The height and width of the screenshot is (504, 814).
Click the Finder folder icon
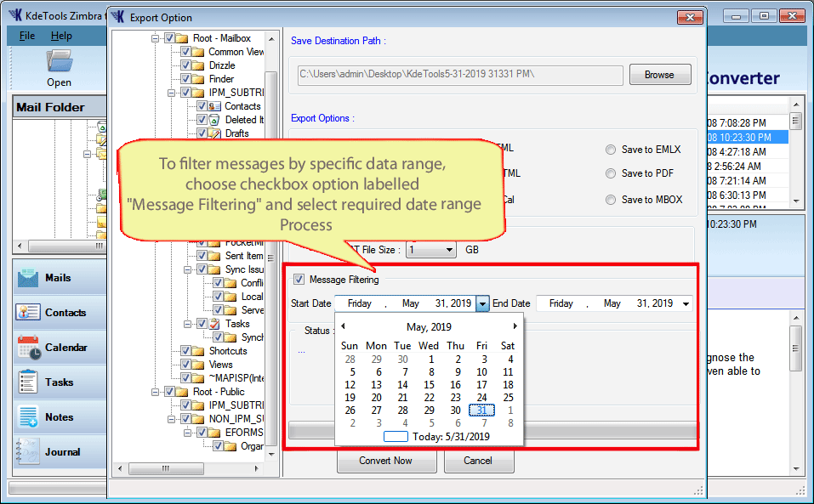198,79
